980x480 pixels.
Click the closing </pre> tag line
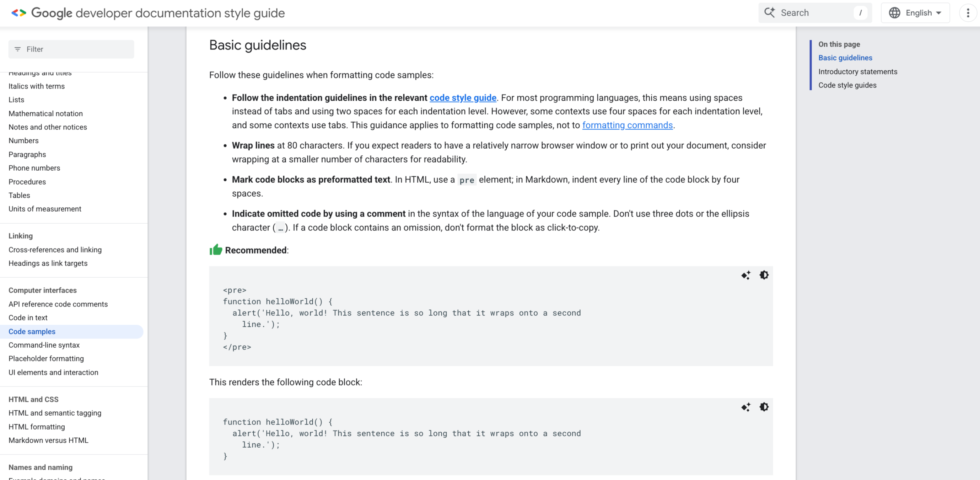[x=237, y=347]
